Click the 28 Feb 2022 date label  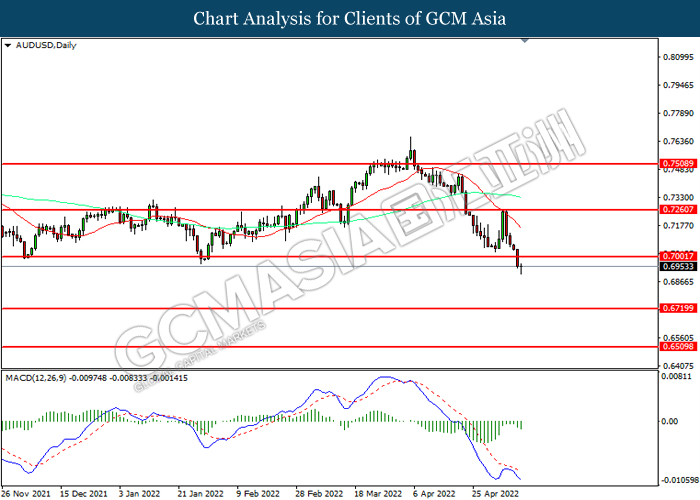(319, 494)
